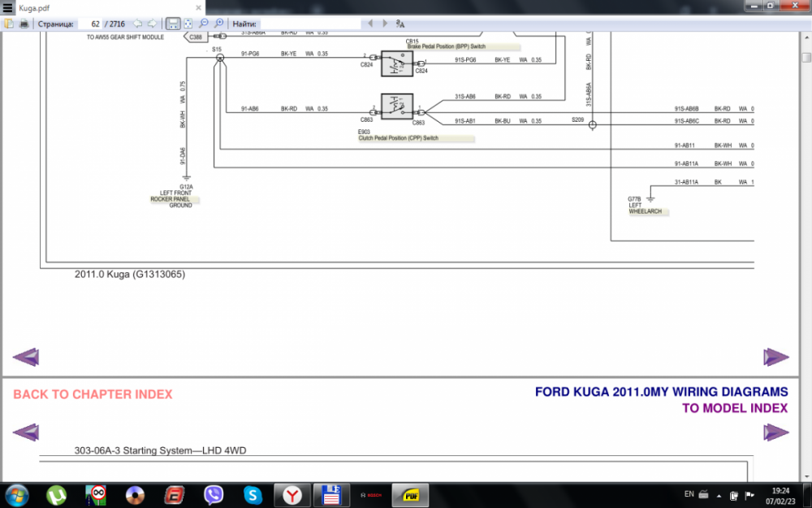Click right purple arrow above FORD KUGA heading
The image size is (812, 508).
pos(776,357)
